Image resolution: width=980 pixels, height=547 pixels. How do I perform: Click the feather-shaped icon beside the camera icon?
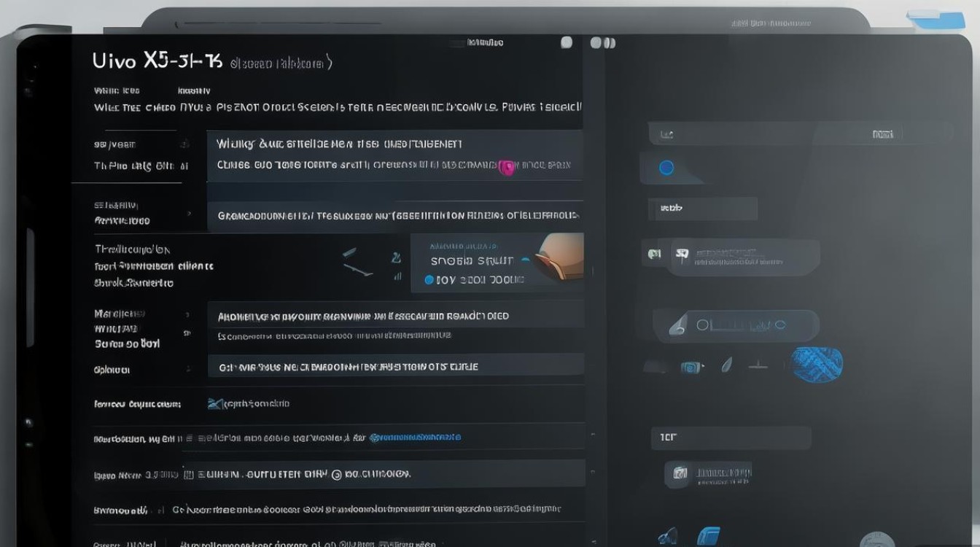[727, 365]
